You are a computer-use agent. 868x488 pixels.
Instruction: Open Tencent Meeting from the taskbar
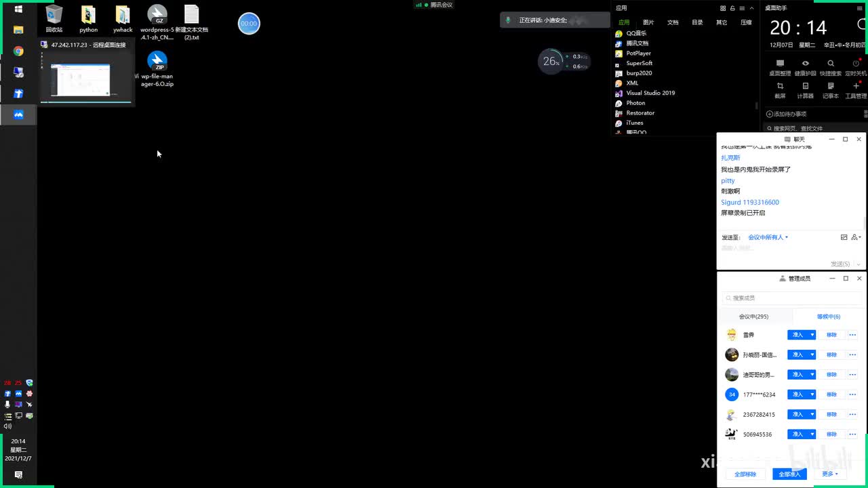click(x=18, y=115)
